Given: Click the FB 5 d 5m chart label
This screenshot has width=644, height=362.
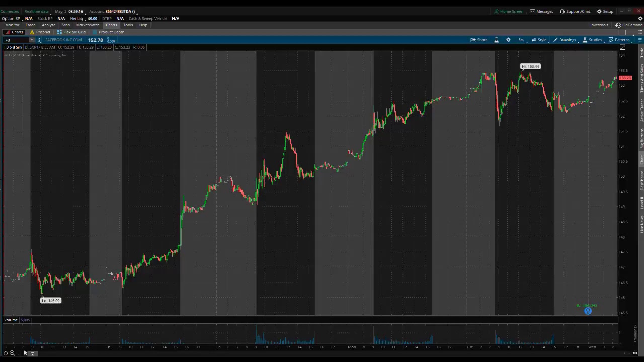Looking at the screenshot, I should (x=13, y=47).
